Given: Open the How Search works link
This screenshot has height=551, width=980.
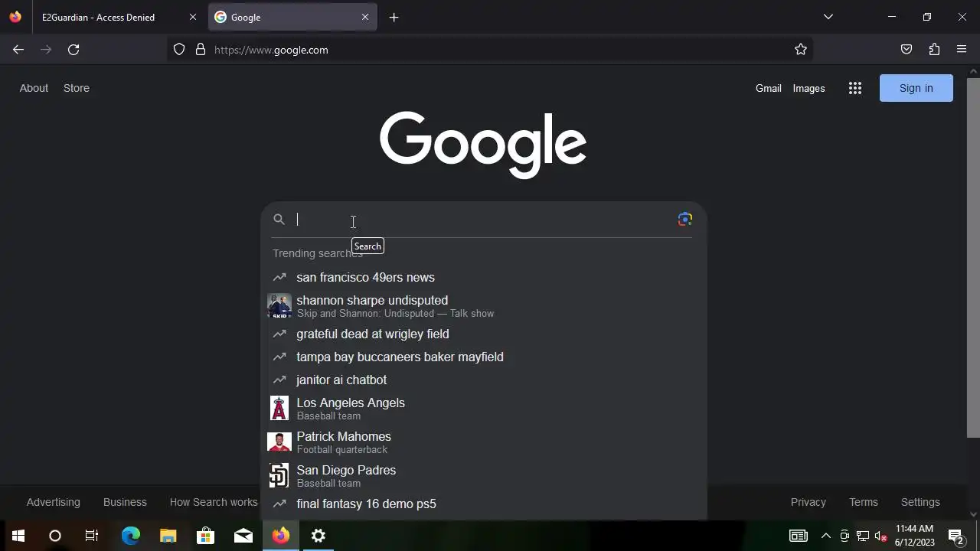Looking at the screenshot, I should coord(214,502).
